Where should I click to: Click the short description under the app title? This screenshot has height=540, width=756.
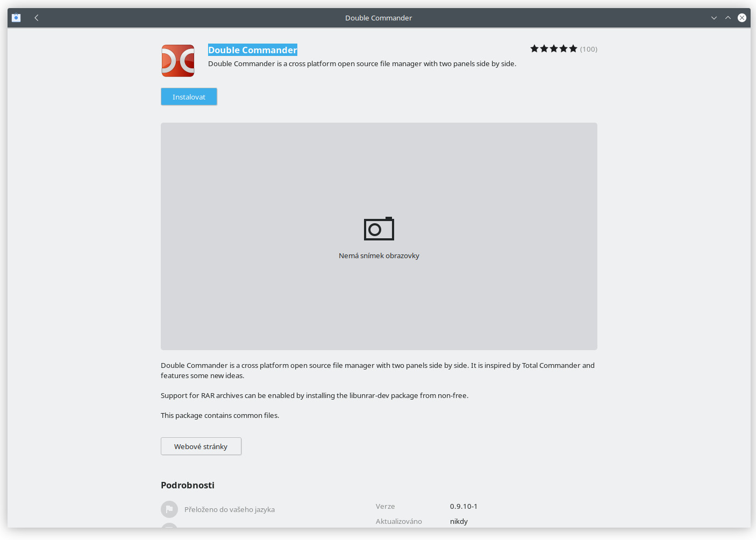click(362, 64)
